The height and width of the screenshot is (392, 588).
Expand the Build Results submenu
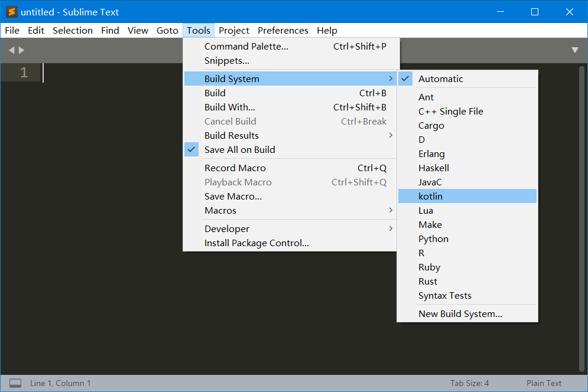tap(232, 135)
